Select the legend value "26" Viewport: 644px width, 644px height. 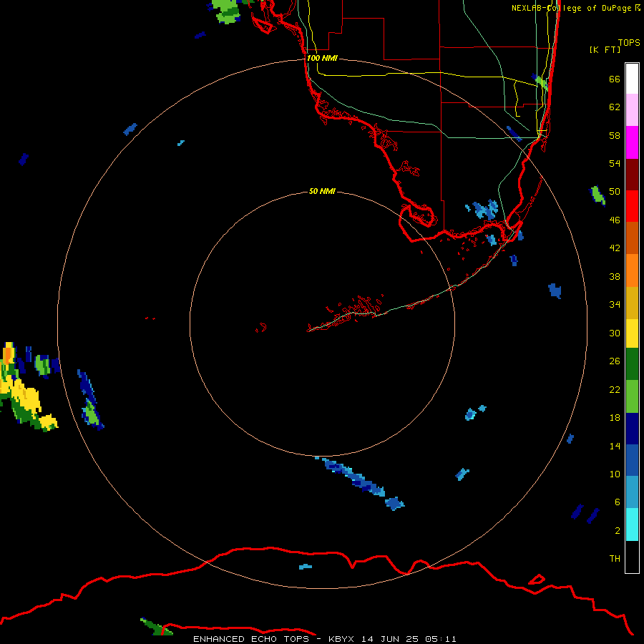[615, 361]
